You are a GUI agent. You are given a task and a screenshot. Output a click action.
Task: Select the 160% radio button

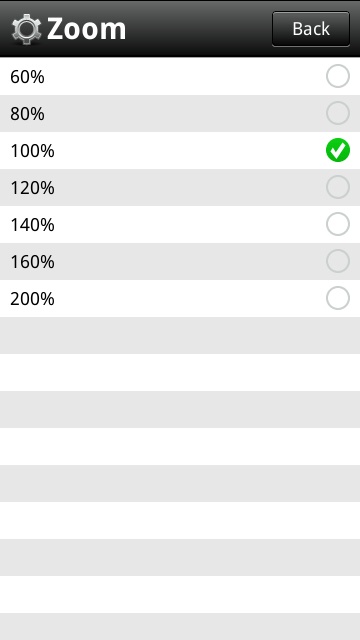tap(338, 261)
